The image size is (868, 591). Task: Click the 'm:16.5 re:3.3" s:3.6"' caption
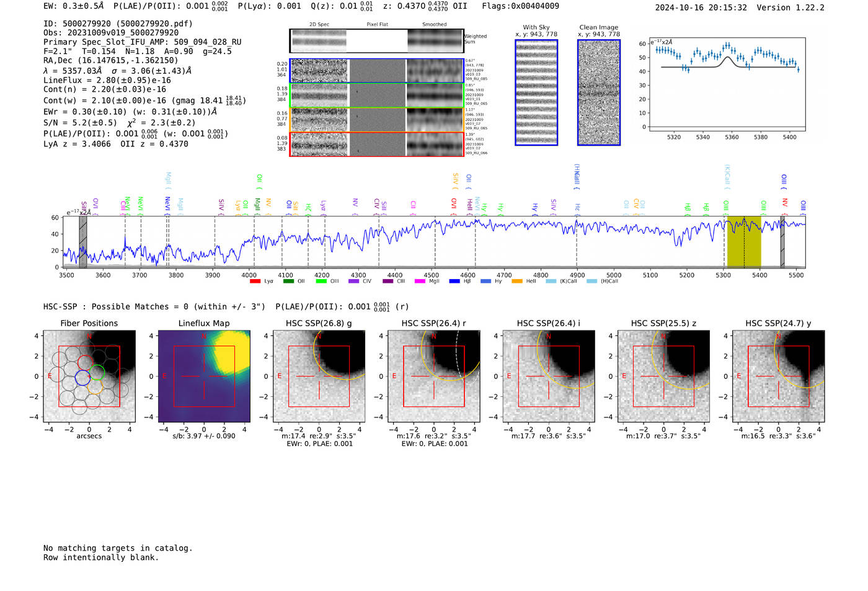(779, 436)
